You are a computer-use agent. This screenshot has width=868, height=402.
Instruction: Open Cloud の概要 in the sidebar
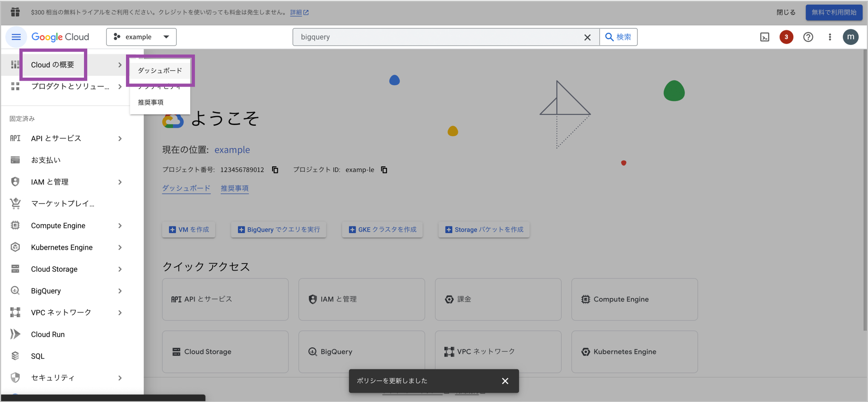click(x=53, y=64)
